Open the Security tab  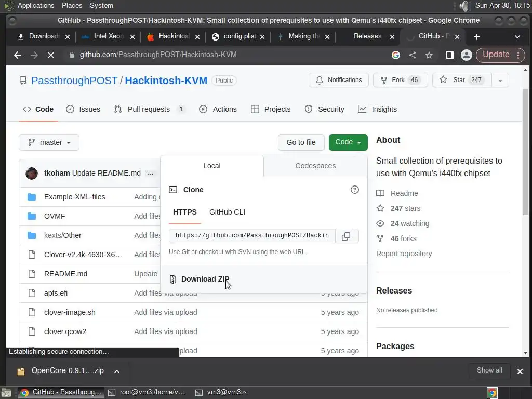[324, 109]
